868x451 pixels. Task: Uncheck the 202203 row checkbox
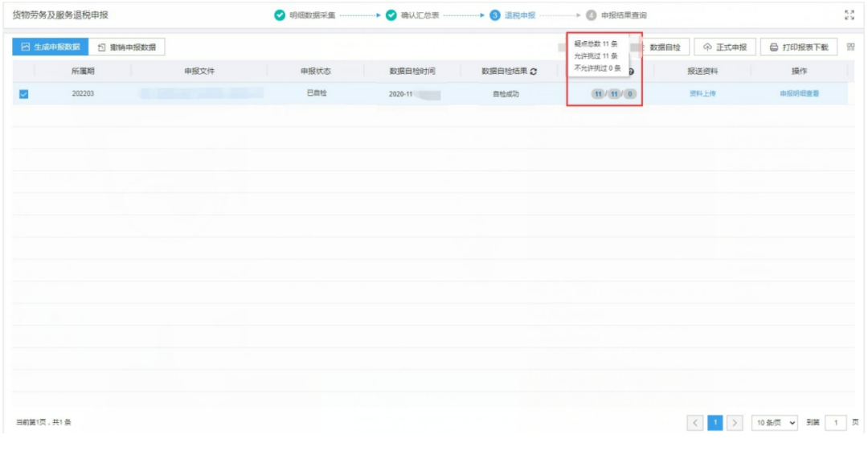23,94
